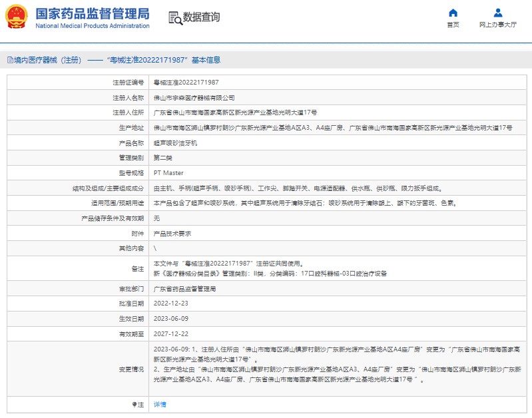
Task: Click the national emblem logo
Action: coord(17,17)
